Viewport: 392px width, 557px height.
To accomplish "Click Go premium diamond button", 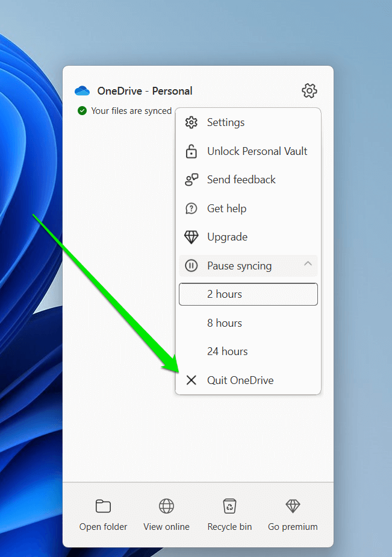I will tap(293, 515).
